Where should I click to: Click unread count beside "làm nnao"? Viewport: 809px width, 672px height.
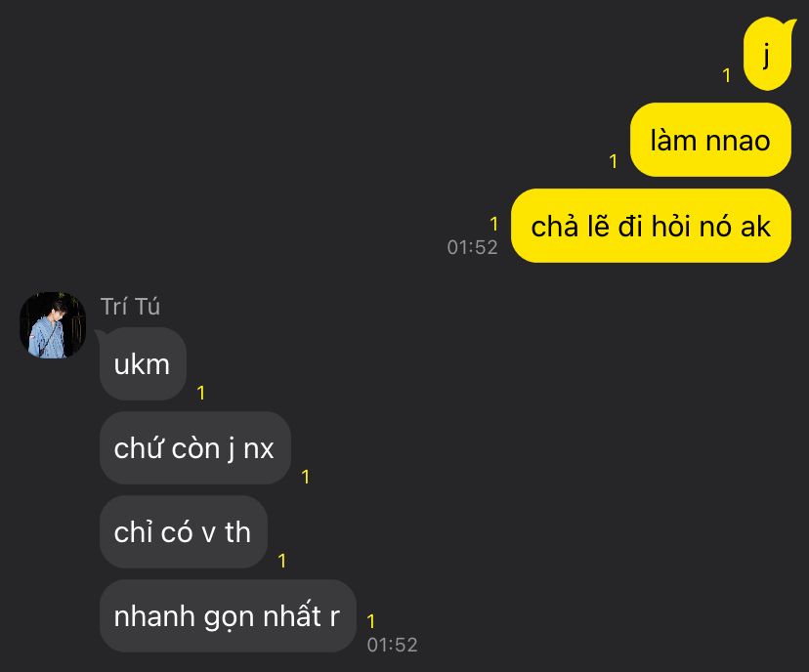(x=614, y=161)
